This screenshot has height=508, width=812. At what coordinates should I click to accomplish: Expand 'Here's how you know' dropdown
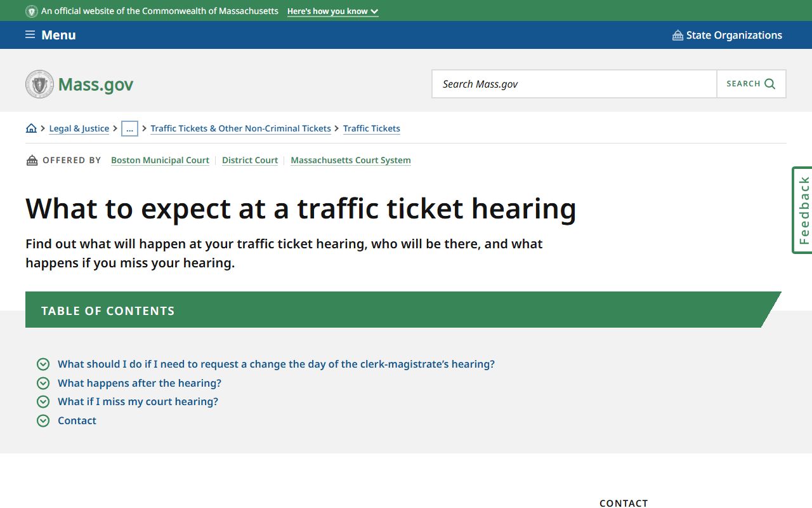tap(332, 11)
